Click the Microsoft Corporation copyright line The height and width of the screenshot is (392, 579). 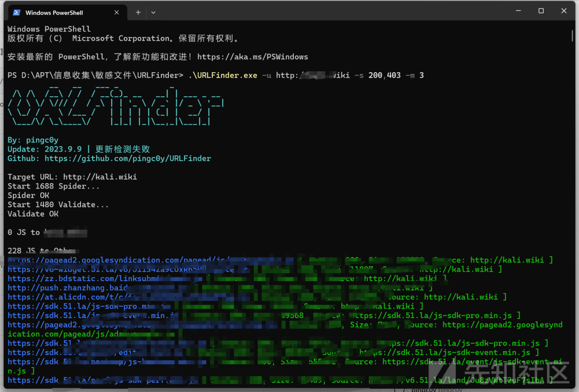(x=125, y=39)
